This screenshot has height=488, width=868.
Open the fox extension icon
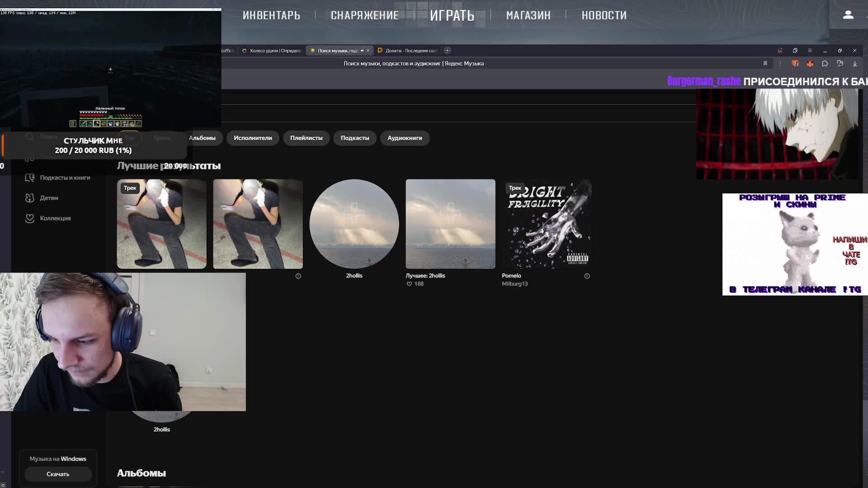pos(810,64)
